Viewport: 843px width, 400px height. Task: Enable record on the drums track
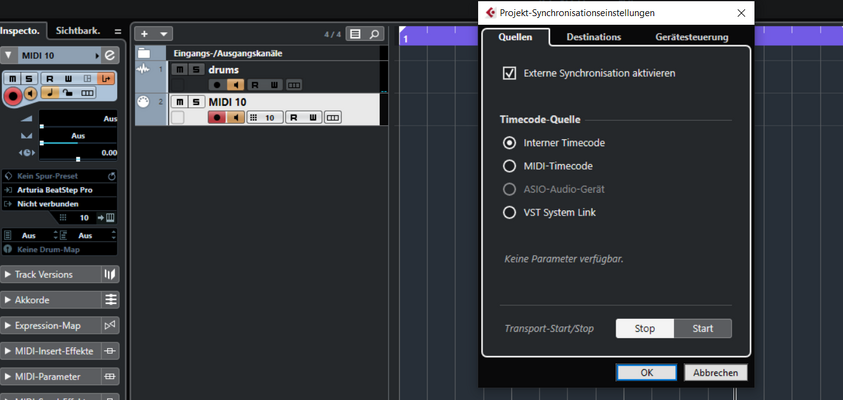coord(217,85)
